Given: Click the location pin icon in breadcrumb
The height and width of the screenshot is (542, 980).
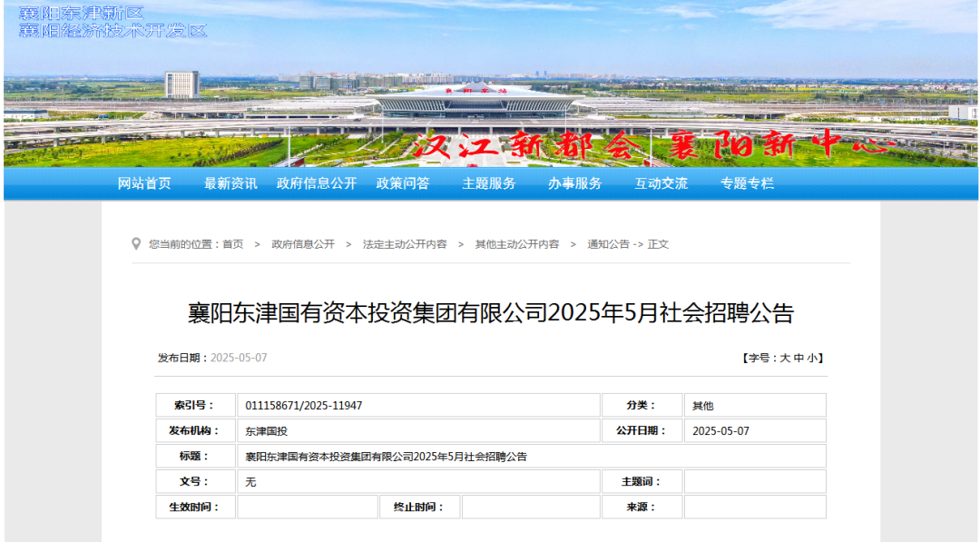Looking at the screenshot, I should coord(136,244).
